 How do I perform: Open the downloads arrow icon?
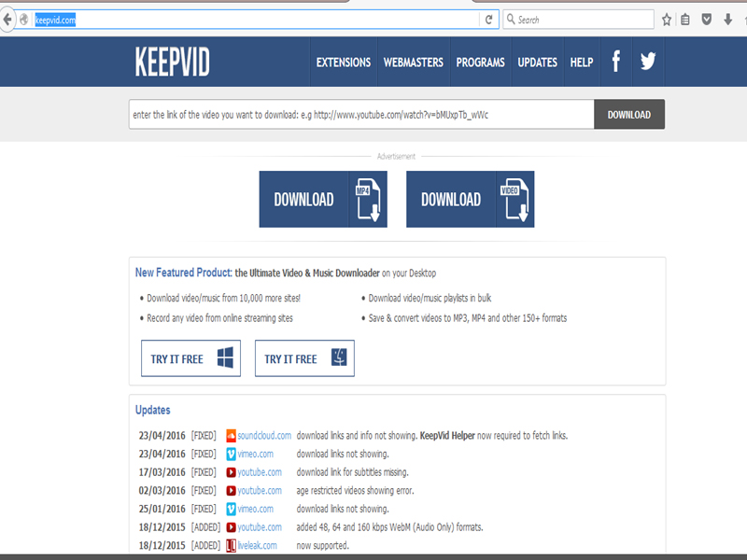728,20
